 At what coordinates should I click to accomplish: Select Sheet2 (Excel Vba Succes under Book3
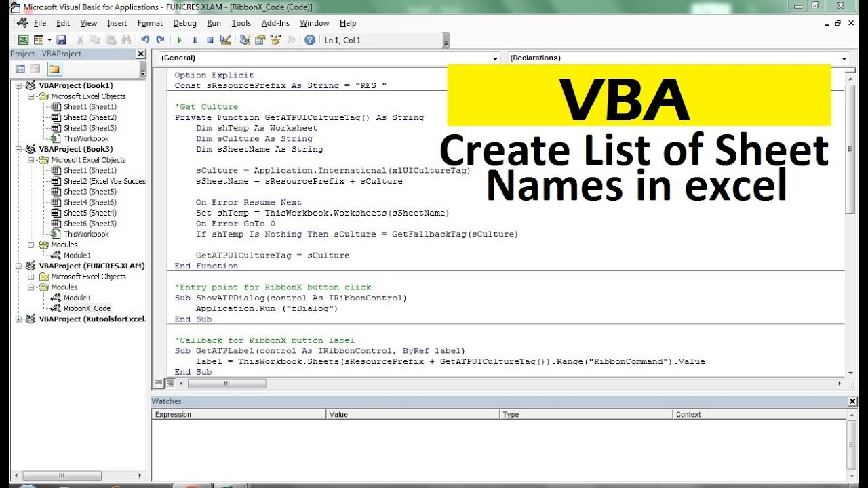click(x=104, y=181)
